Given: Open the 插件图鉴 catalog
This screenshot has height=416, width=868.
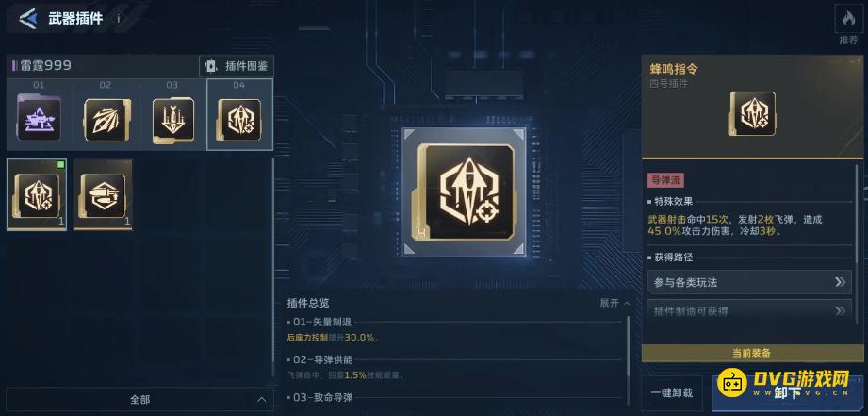Looking at the screenshot, I should coord(237,66).
